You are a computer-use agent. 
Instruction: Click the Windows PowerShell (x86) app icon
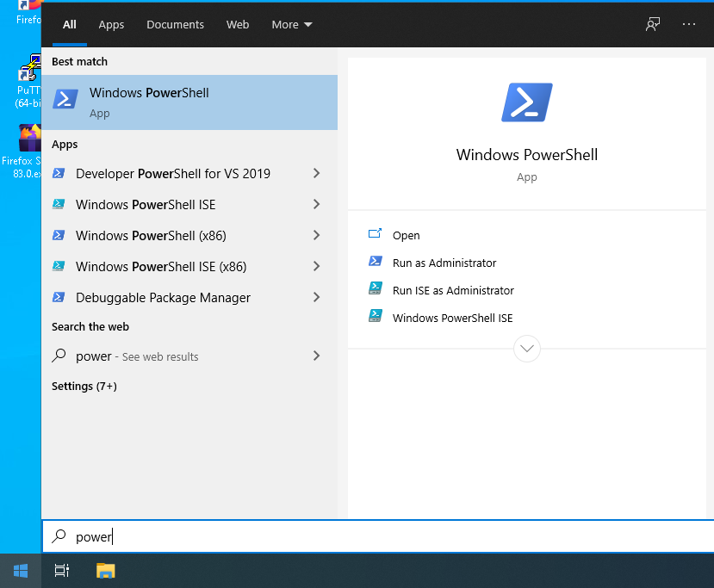click(x=59, y=235)
